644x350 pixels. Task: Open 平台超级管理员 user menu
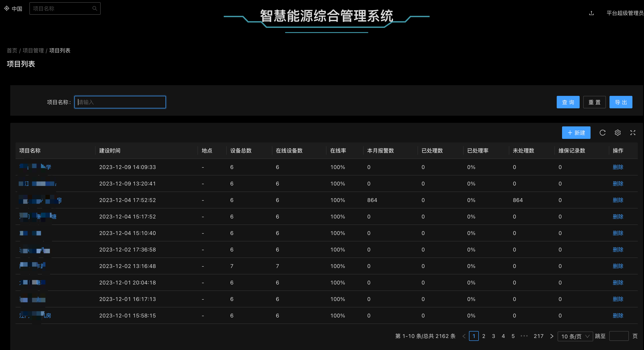point(625,13)
